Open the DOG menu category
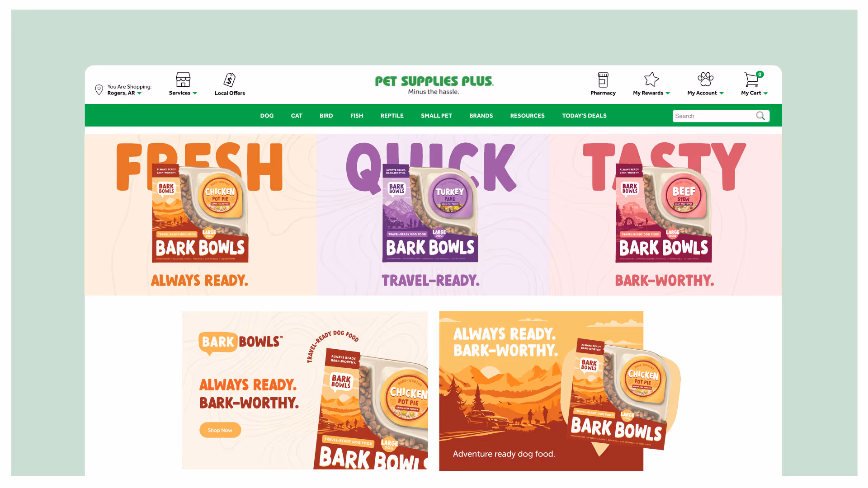Screen dimensions: 868x488 pyautogui.click(x=267, y=116)
